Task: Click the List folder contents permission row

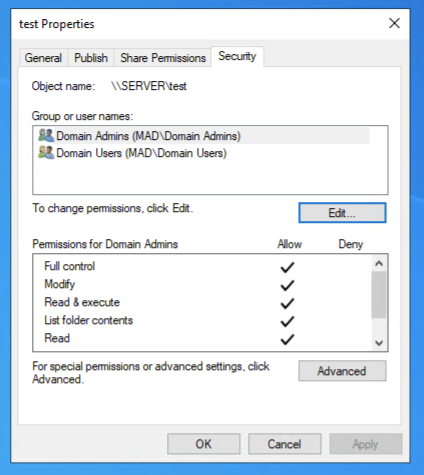Action: (x=202, y=320)
